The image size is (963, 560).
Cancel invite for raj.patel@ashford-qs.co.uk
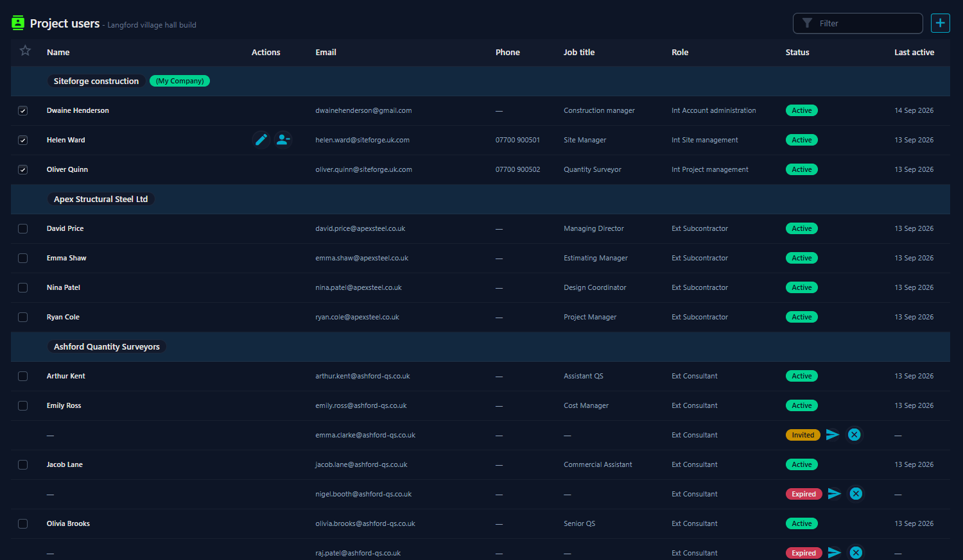856,553
